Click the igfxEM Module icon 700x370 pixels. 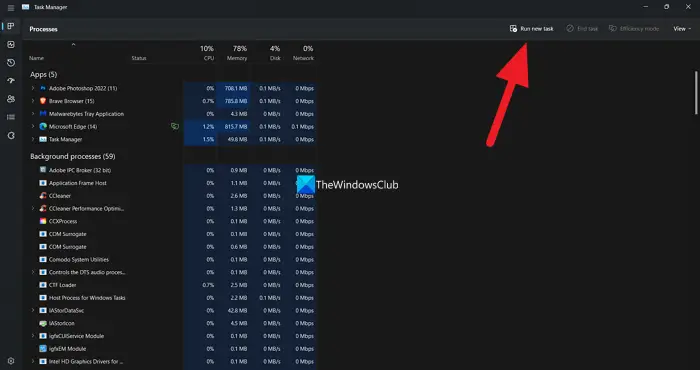click(43, 349)
